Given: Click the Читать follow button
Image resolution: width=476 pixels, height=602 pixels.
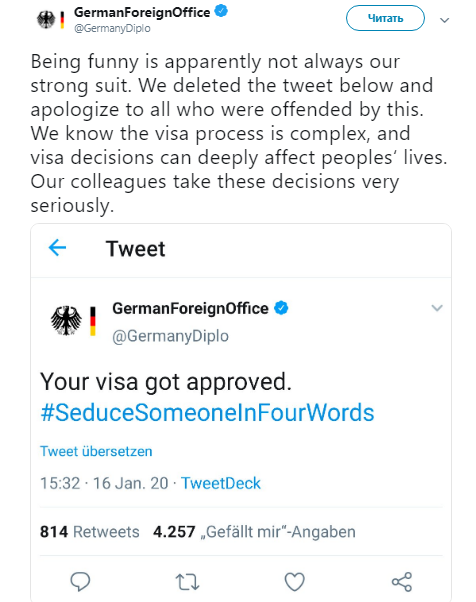Looking at the screenshot, I should pyautogui.click(x=385, y=18).
